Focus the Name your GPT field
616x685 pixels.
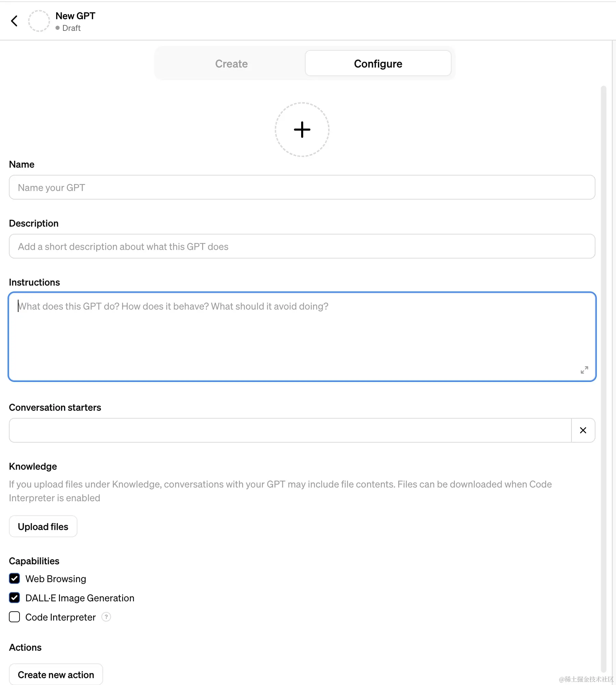coord(301,188)
